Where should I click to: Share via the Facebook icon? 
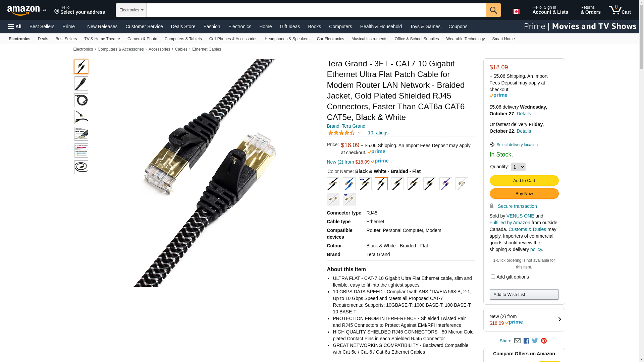pos(526,341)
